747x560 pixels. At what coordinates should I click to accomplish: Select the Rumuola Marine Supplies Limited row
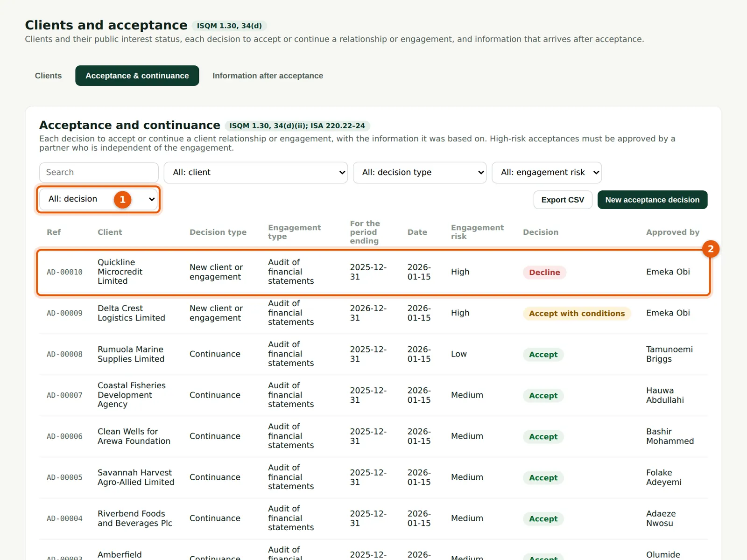[x=373, y=355]
